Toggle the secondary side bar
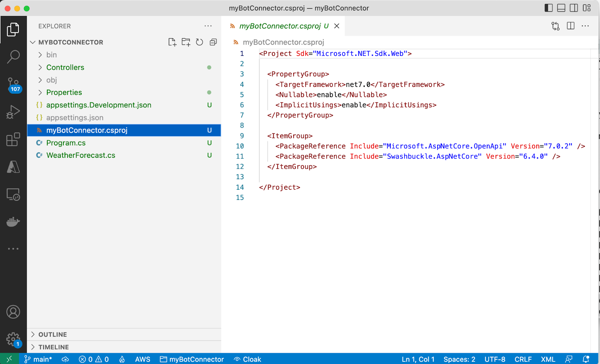600x364 pixels. point(574,8)
